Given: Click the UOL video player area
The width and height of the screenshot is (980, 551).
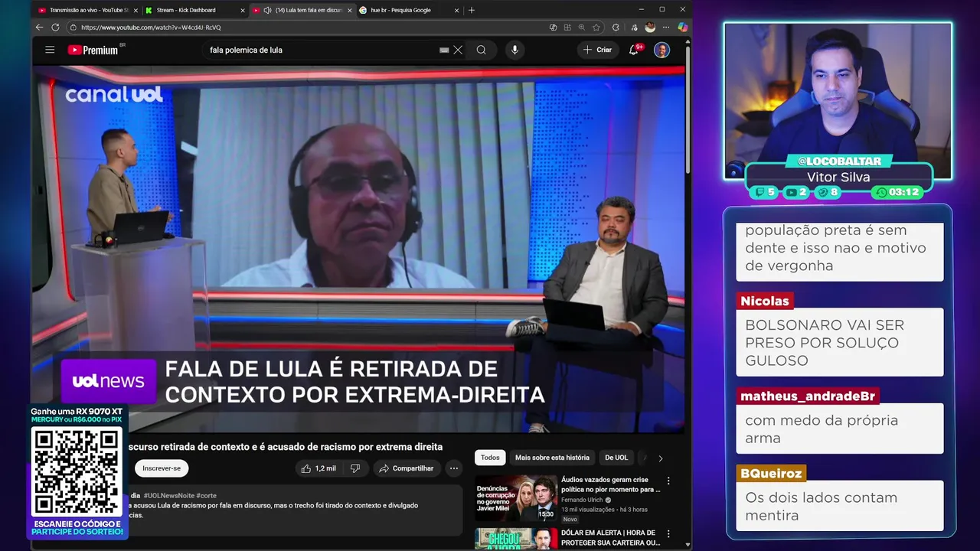Looking at the screenshot, I should [x=358, y=249].
